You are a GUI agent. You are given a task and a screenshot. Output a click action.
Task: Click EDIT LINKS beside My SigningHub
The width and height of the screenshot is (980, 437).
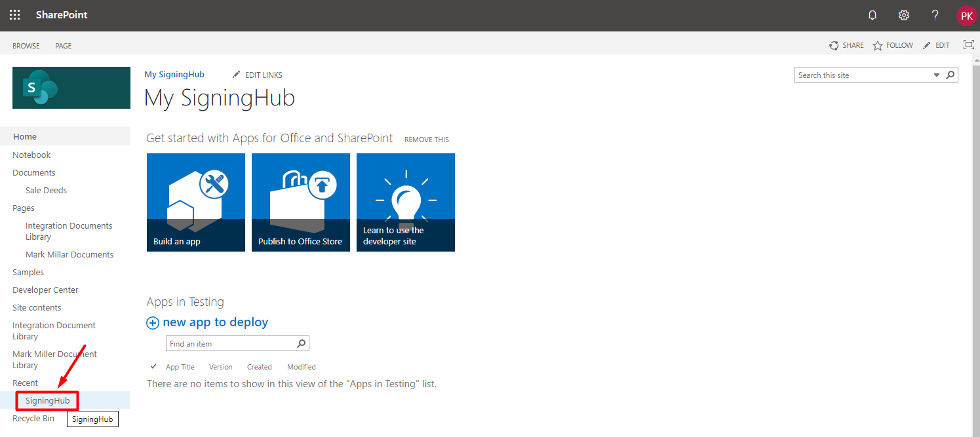(x=258, y=75)
